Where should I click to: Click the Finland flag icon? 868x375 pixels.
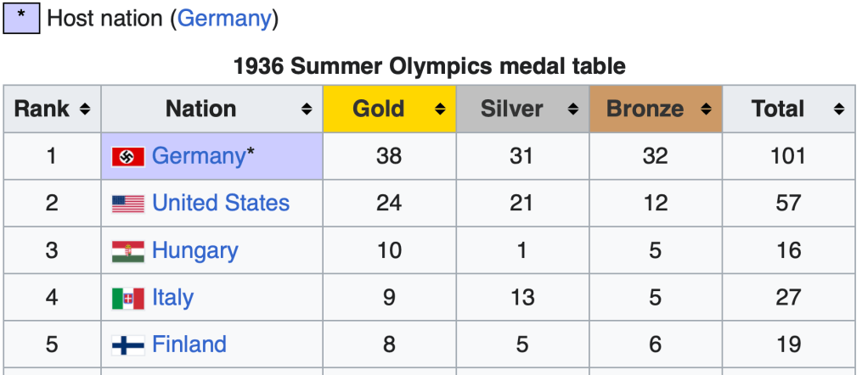pos(128,345)
